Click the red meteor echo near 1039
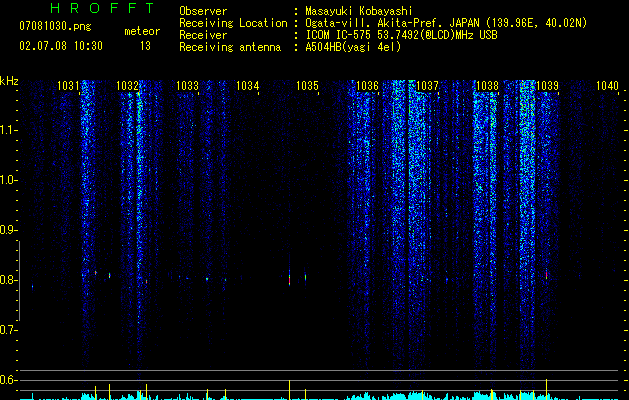This screenshot has height=400, width=629. pos(546,275)
